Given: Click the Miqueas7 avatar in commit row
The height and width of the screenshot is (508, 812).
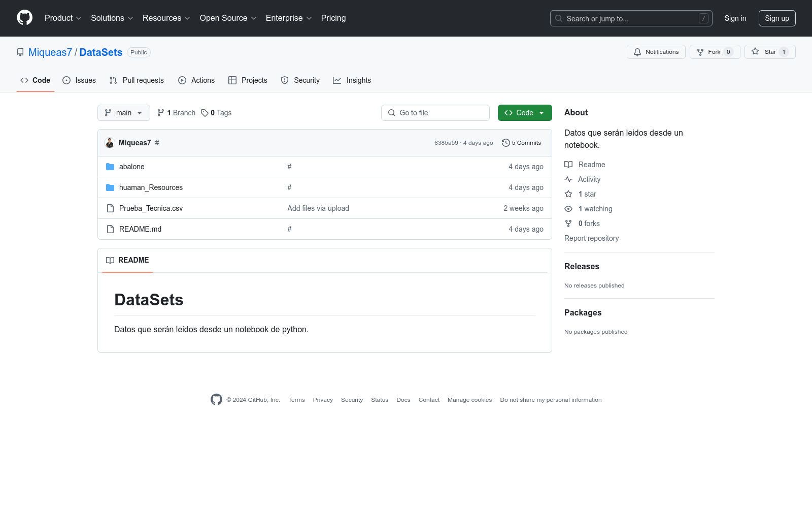Looking at the screenshot, I should coord(110,143).
